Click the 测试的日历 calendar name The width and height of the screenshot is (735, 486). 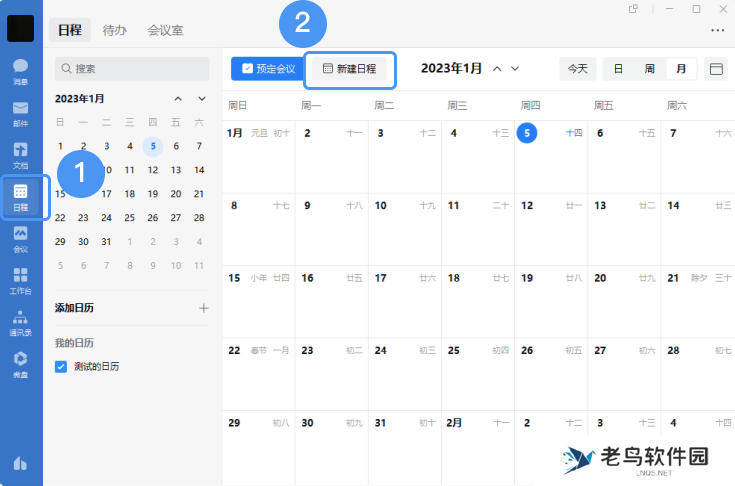pyautogui.click(x=97, y=366)
